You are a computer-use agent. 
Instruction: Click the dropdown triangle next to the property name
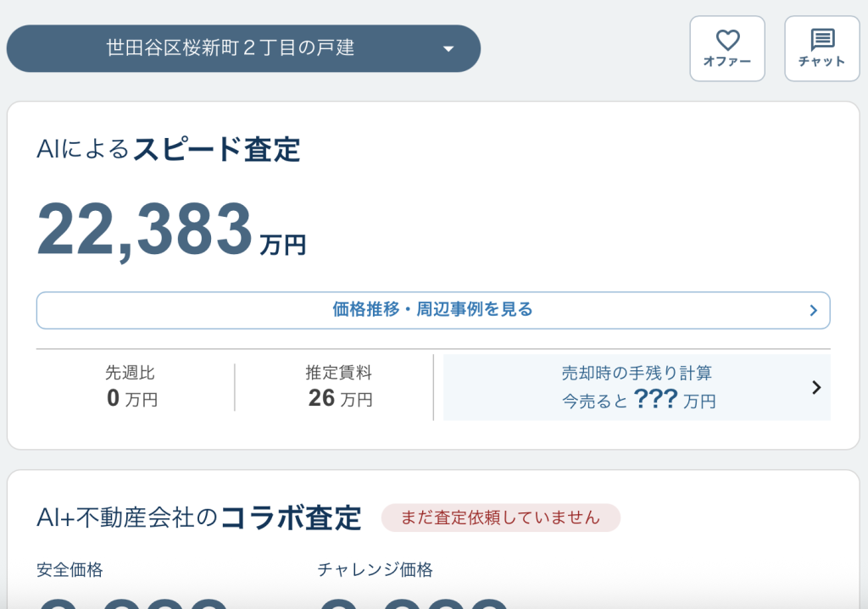pos(451,48)
